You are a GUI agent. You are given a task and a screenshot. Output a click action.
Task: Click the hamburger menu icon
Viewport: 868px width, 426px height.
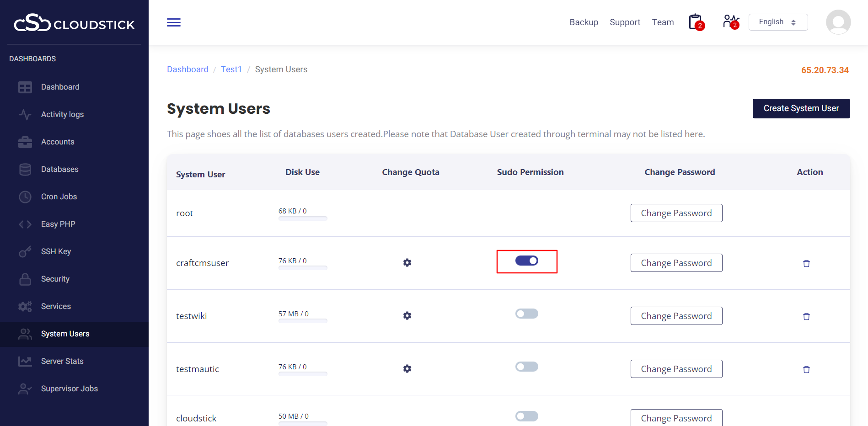[173, 22]
